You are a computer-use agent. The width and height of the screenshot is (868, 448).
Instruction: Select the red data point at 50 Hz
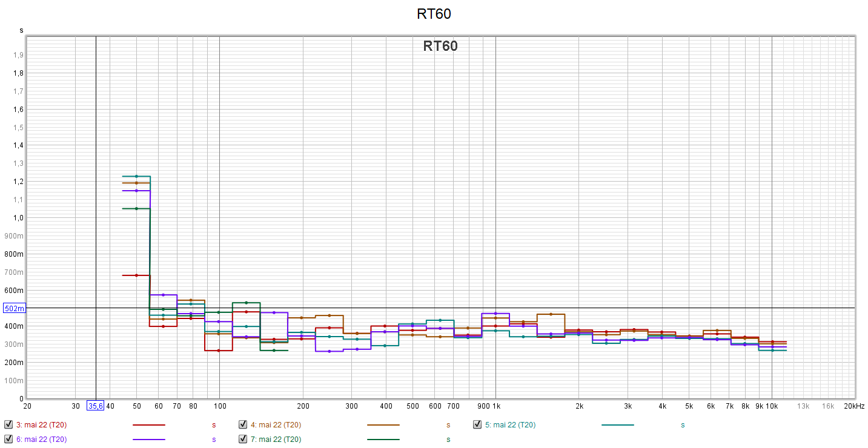[x=136, y=275]
